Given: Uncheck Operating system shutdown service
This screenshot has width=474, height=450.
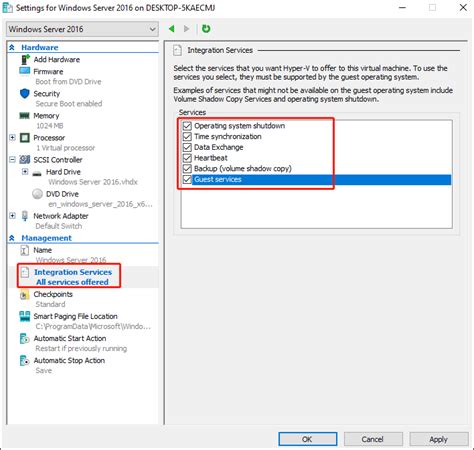Looking at the screenshot, I should click(187, 126).
